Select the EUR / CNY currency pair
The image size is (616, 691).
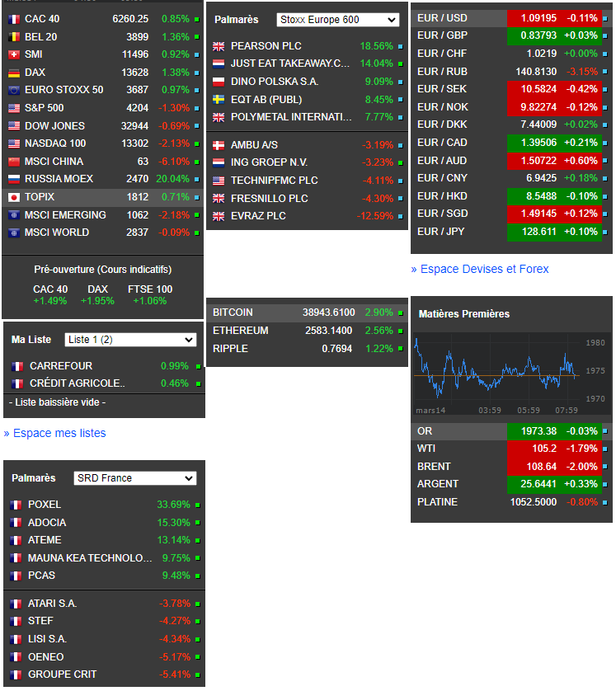pos(511,178)
